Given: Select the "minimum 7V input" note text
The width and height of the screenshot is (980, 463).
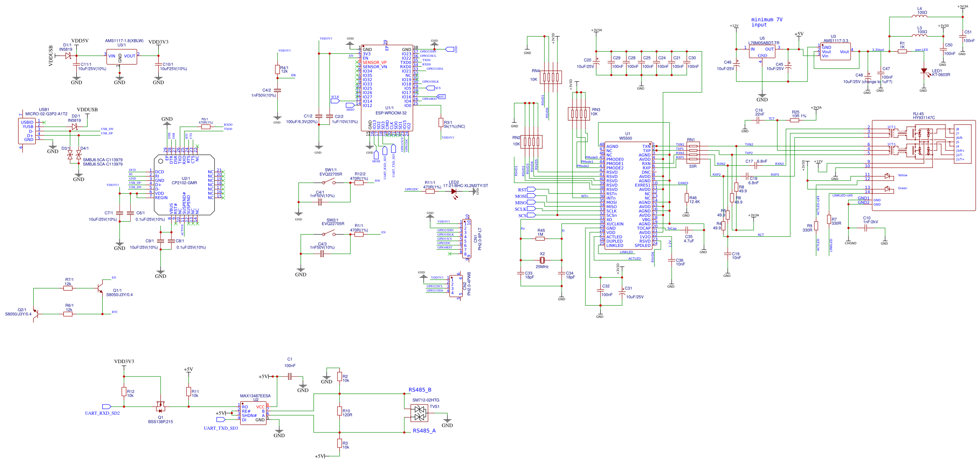Looking at the screenshot, I should 767,22.
